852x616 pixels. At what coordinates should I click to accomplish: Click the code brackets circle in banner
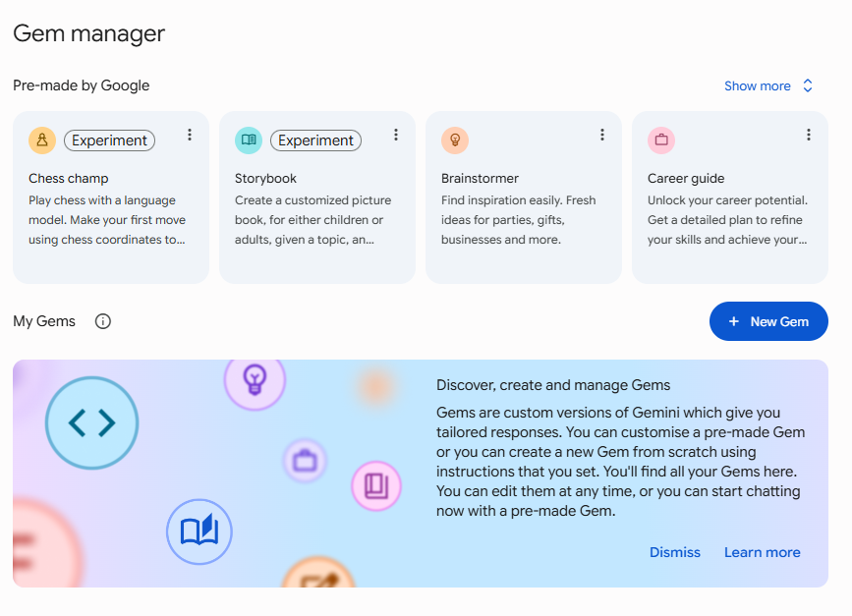[x=91, y=422]
